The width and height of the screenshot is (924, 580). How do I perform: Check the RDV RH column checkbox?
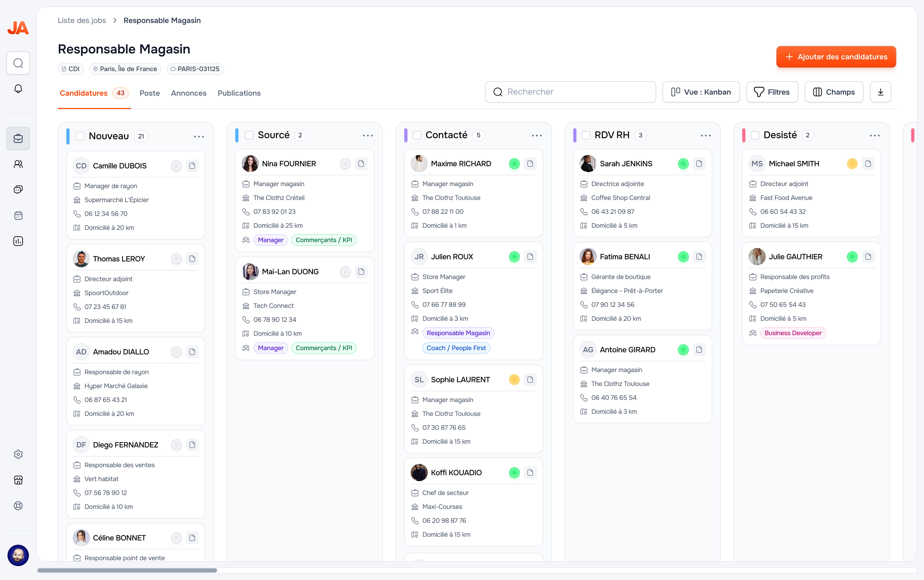(x=586, y=135)
